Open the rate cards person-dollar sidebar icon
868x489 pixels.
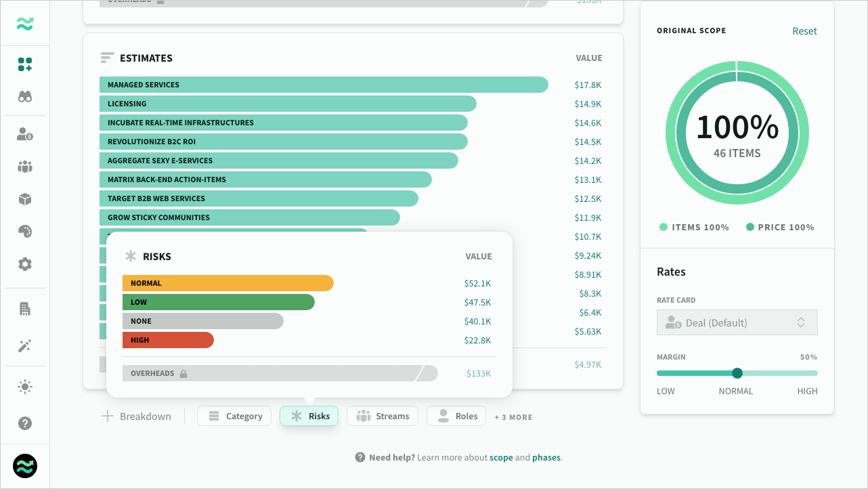(25, 134)
